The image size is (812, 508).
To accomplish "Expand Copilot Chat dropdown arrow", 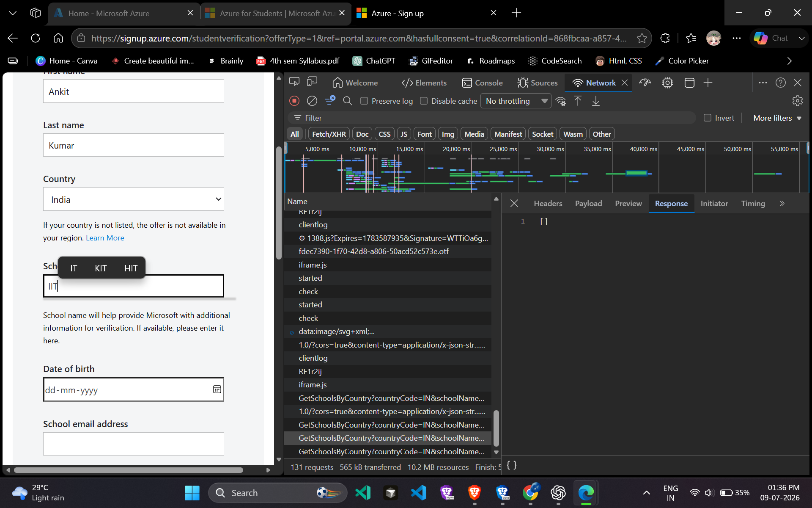I will (x=801, y=38).
